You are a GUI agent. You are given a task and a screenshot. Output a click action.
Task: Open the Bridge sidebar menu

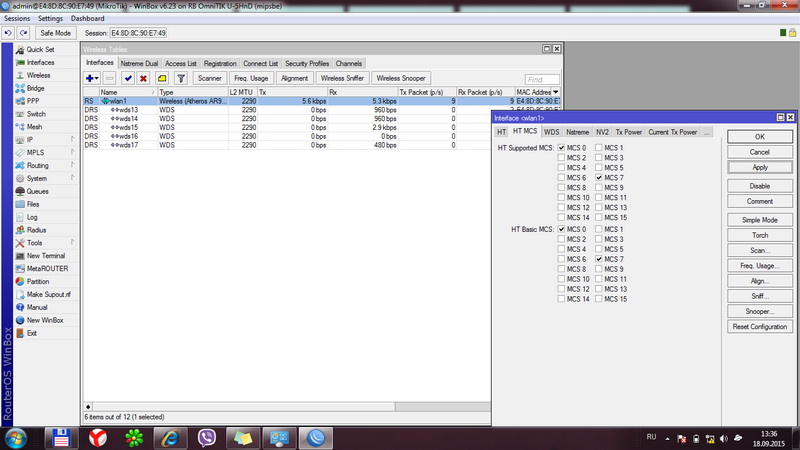(35, 88)
